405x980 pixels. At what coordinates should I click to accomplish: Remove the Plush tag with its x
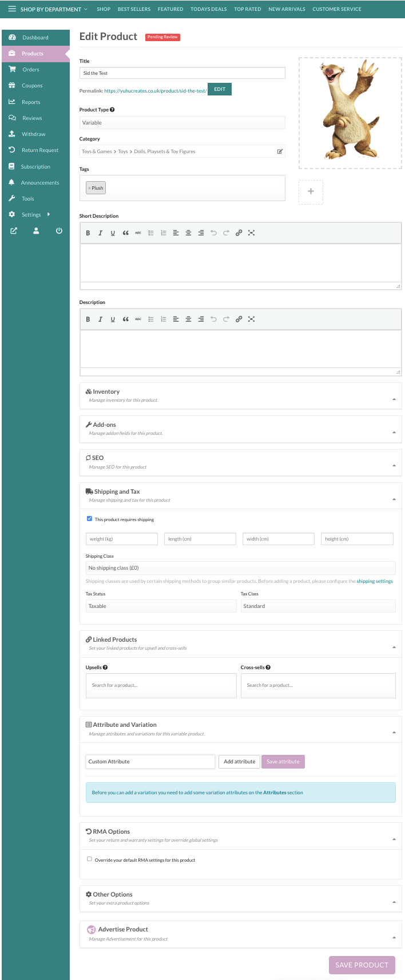click(x=89, y=188)
